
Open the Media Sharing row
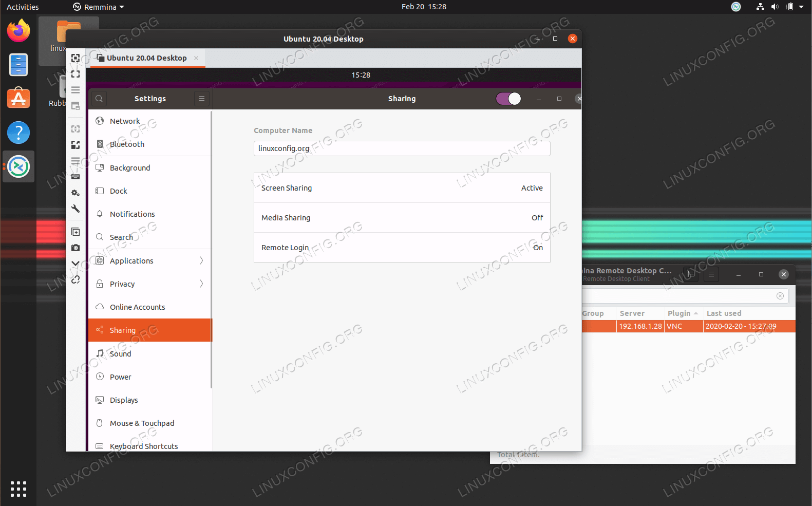click(x=402, y=218)
